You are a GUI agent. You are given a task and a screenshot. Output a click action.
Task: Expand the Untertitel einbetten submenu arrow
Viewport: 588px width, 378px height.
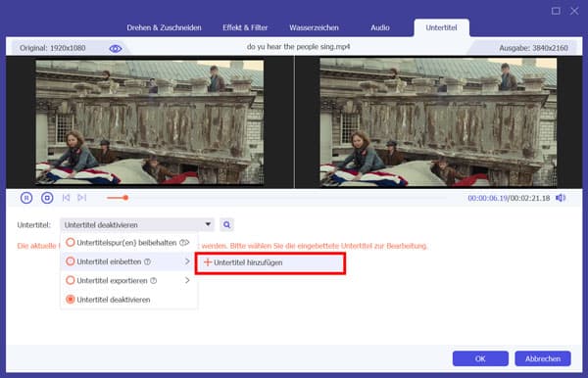pos(187,261)
